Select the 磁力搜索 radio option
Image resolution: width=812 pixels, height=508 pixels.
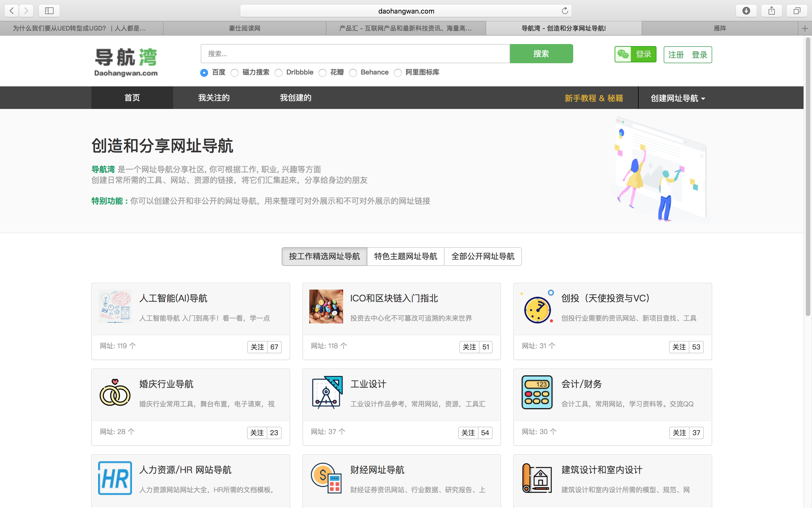(235, 73)
